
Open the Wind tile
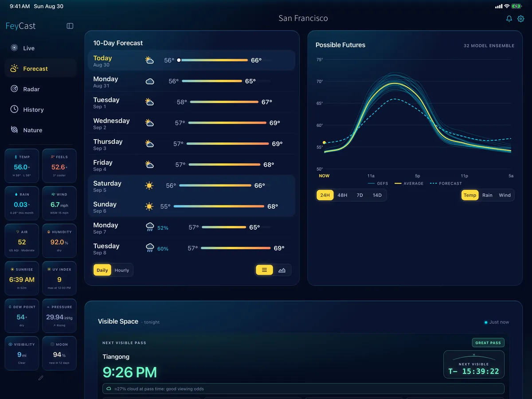59,203
